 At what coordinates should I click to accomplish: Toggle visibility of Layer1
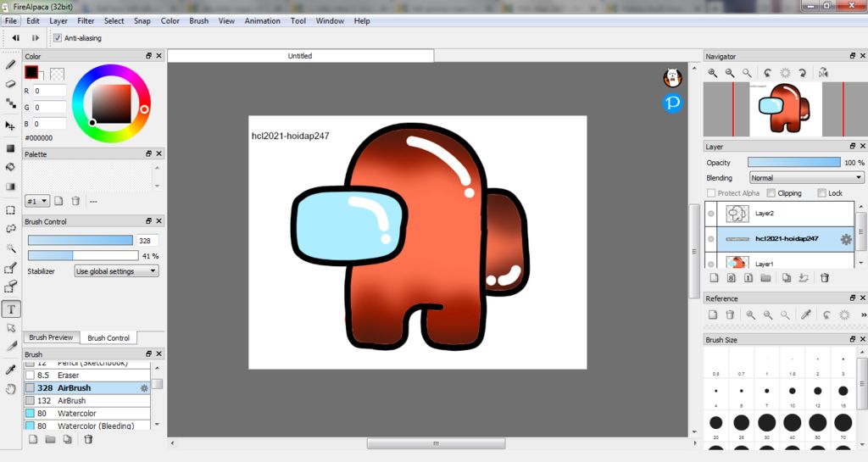point(711,264)
